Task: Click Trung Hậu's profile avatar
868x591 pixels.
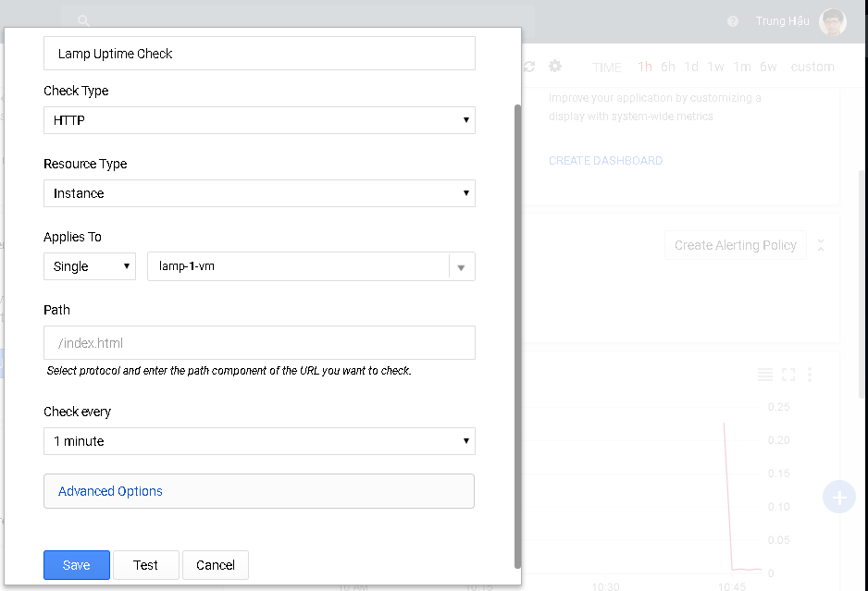Action: click(x=831, y=20)
